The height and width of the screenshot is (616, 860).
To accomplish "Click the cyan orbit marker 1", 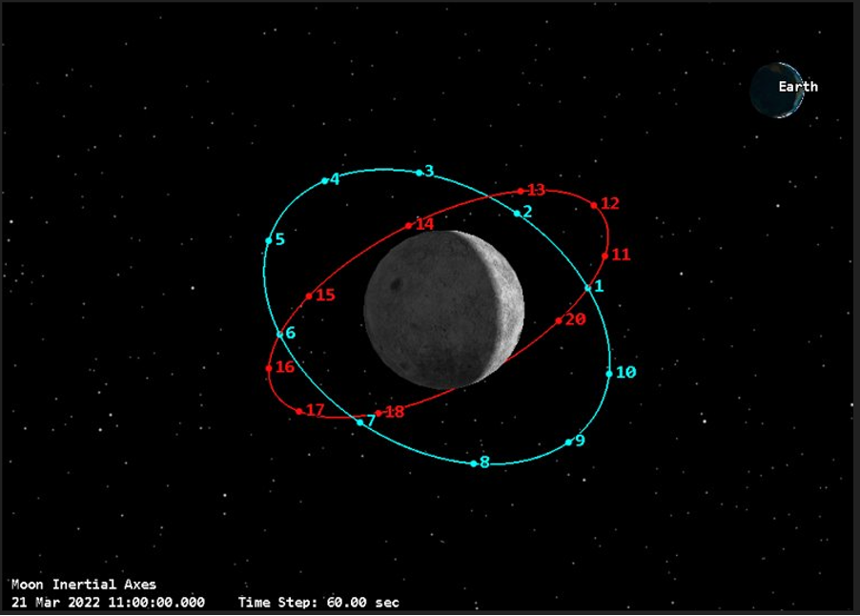I will click(588, 287).
